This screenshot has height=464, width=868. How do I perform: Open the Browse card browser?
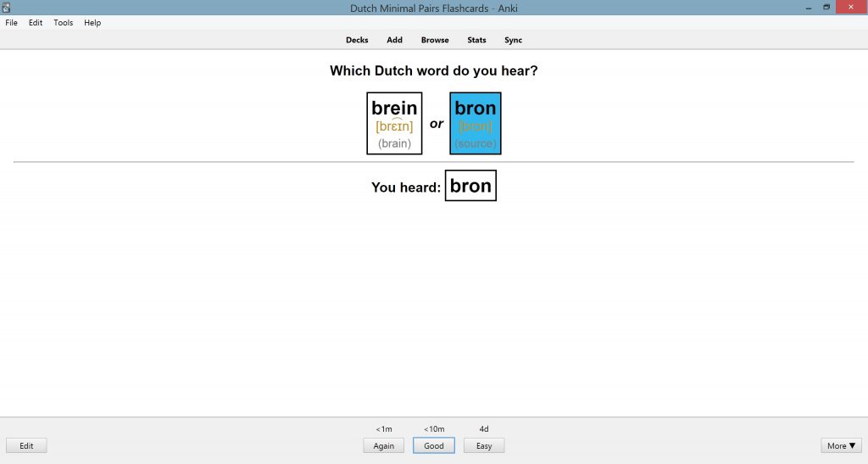(x=435, y=40)
